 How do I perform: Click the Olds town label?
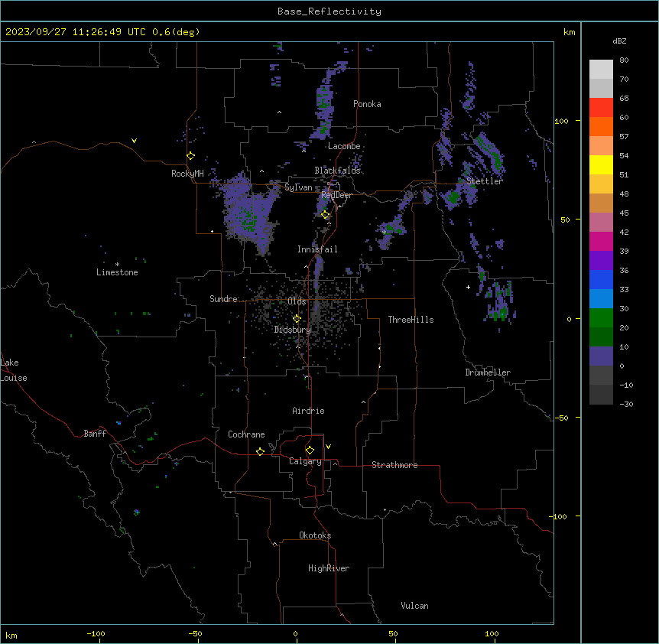pyautogui.click(x=297, y=301)
